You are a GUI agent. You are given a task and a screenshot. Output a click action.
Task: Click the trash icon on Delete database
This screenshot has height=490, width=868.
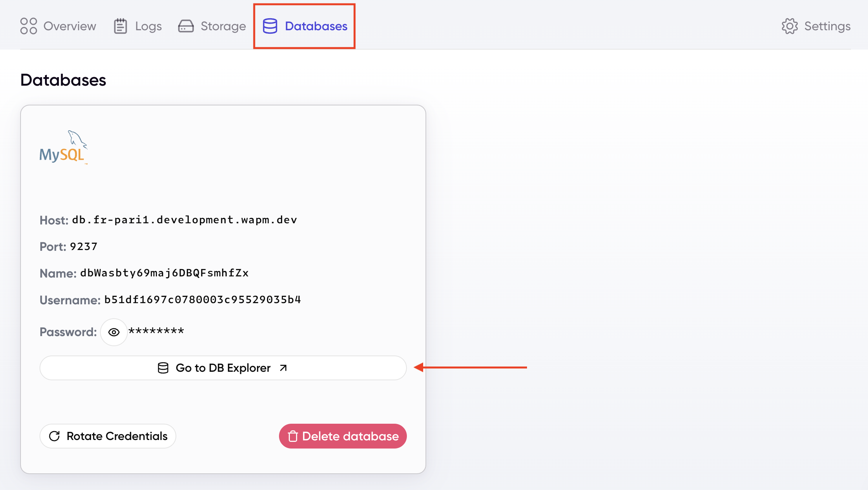[x=293, y=436]
